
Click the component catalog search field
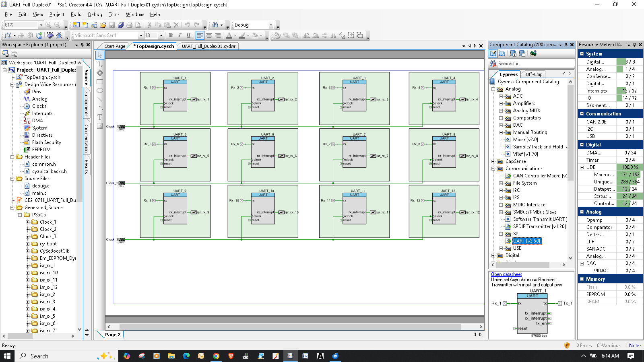coord(535,64)
